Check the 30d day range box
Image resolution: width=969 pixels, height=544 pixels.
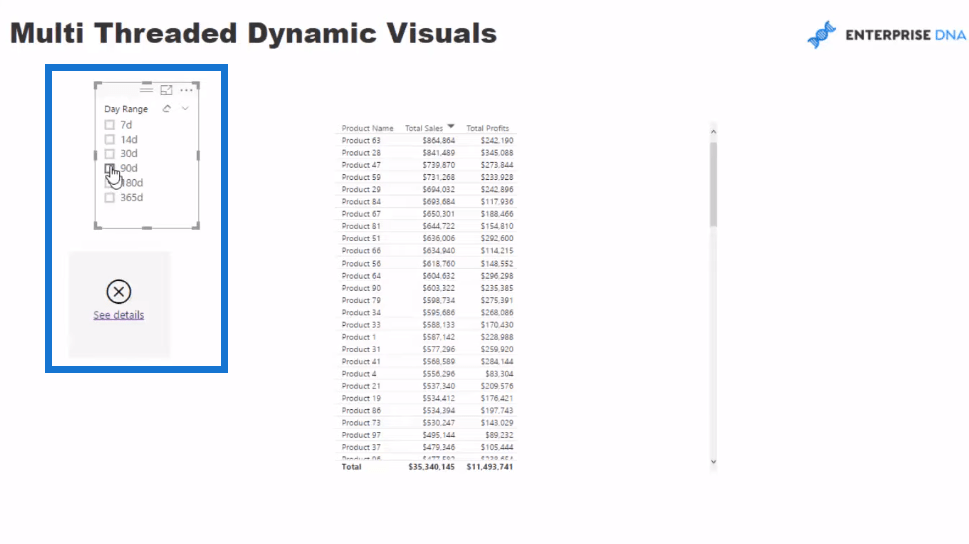click(109, 154)
